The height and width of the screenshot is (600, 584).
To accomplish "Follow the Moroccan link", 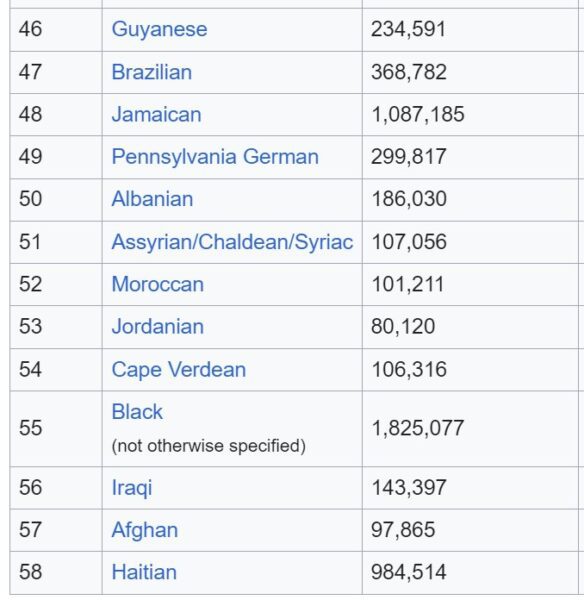I will click(x=158, y=284).
